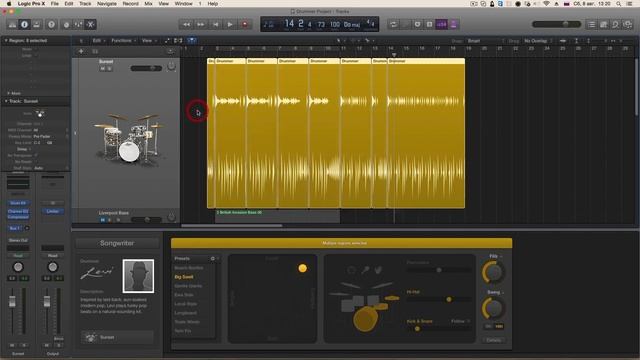Open Quick Help question mark button

click(51, 24)
